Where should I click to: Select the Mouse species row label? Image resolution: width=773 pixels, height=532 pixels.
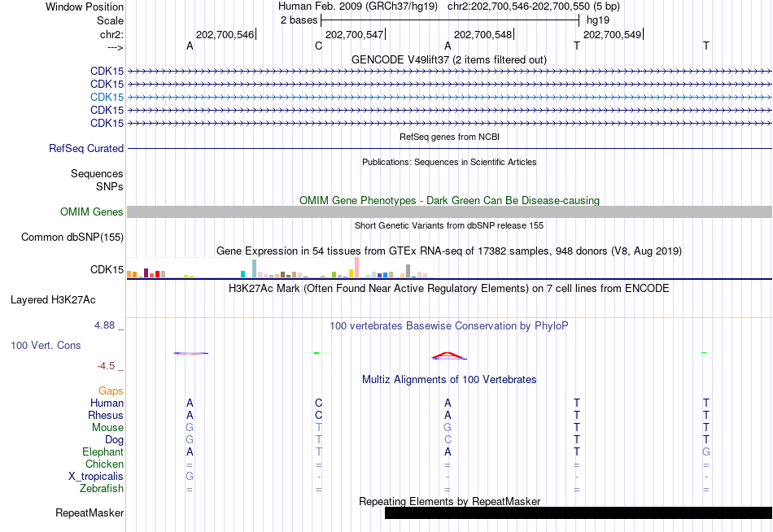(107, 428)
